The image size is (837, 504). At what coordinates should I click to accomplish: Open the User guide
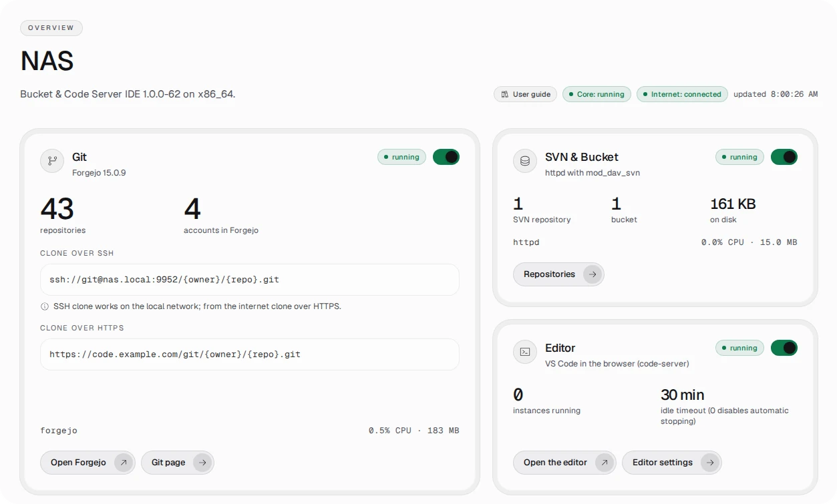(x=526, y=94)
